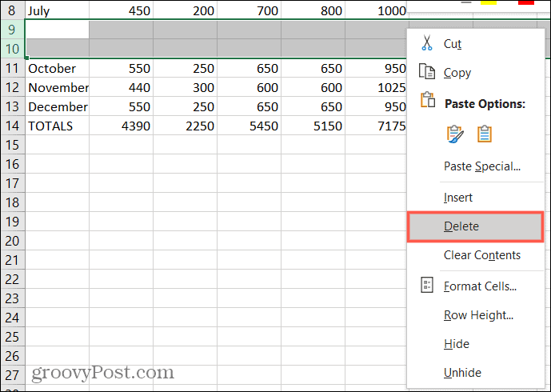Click the November cell
This screenshot has height=392, width=551.
(x=58, y=87)
